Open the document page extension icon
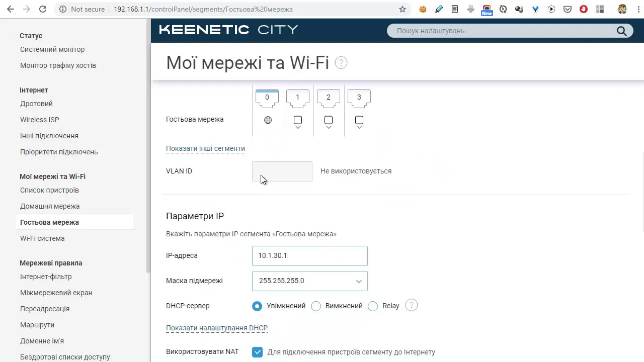The height and width of the screenshot is (362, 644). [455, 9]
